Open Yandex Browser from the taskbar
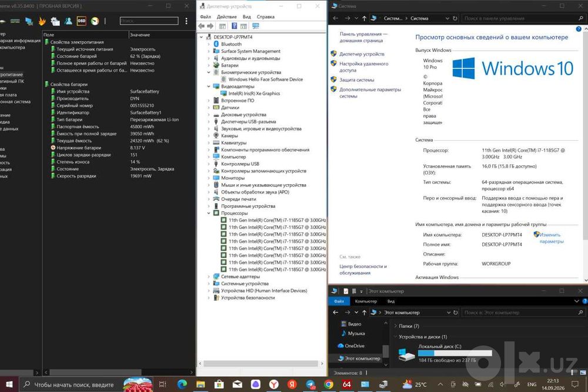The image size is (588, 392). pyautogui.click(x=274, y=384)
